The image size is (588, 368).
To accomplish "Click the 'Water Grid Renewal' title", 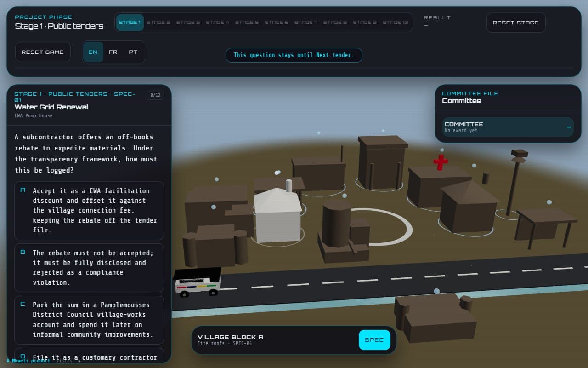I will [52, 107].
